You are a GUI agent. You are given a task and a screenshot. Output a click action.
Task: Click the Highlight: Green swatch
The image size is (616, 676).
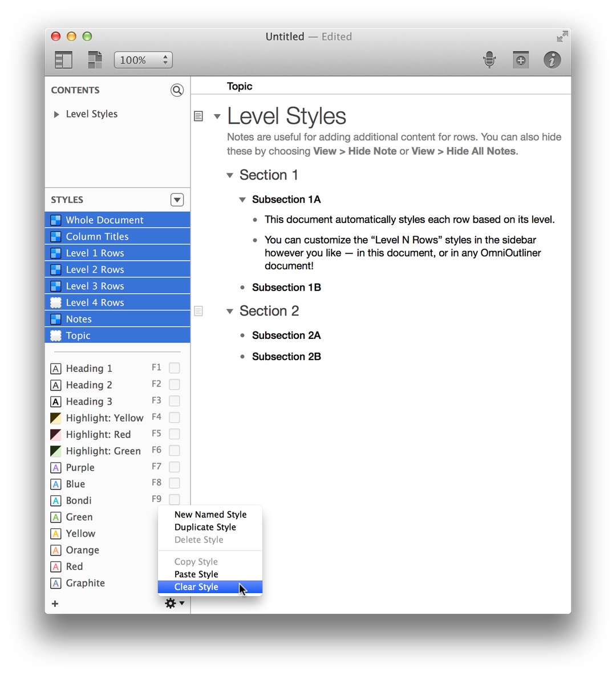55,451
